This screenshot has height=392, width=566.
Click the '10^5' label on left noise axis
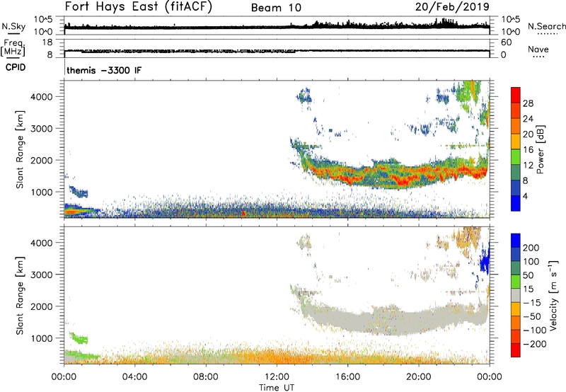click(x=43, y=20)
